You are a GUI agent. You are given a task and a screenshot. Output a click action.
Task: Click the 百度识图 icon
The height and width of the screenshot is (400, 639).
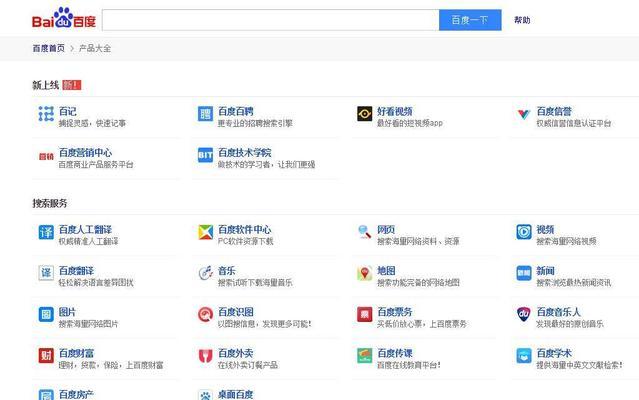pos(205,314)
